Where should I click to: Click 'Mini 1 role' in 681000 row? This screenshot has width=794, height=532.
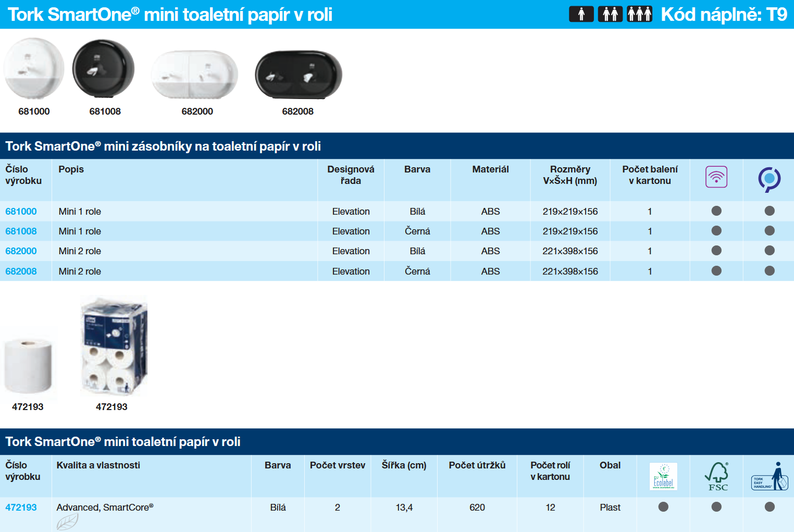tap(80, 211)
